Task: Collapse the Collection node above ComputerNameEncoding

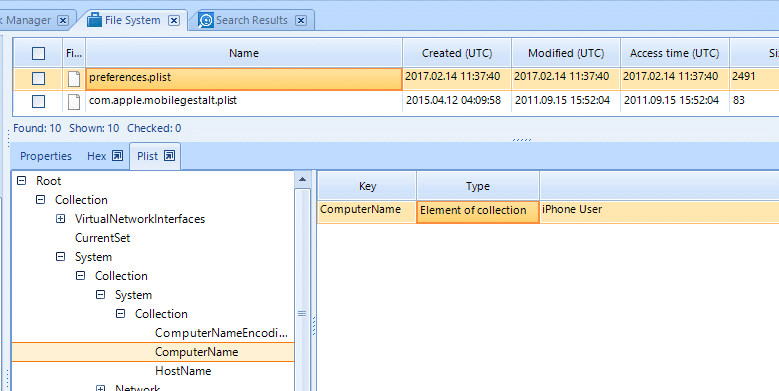Action: pos(120,313)
